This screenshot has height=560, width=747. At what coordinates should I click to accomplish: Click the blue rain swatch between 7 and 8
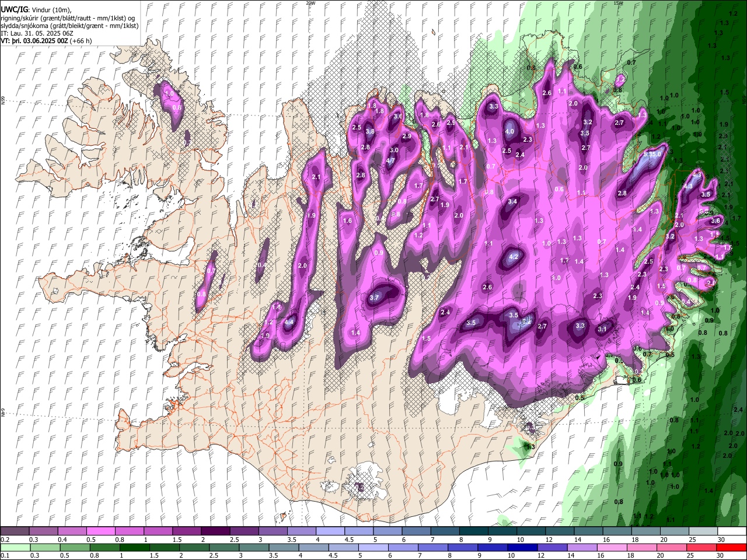click(432, 547)
